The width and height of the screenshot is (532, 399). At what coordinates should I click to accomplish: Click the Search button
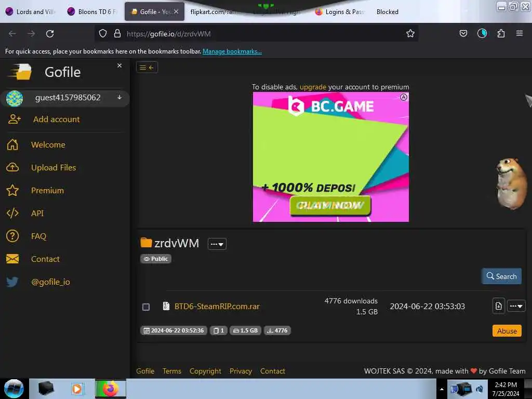click(x=501, y=276)
